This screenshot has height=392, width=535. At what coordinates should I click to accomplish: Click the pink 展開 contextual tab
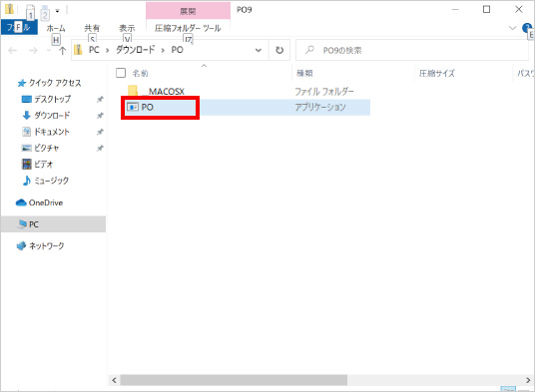188,11
